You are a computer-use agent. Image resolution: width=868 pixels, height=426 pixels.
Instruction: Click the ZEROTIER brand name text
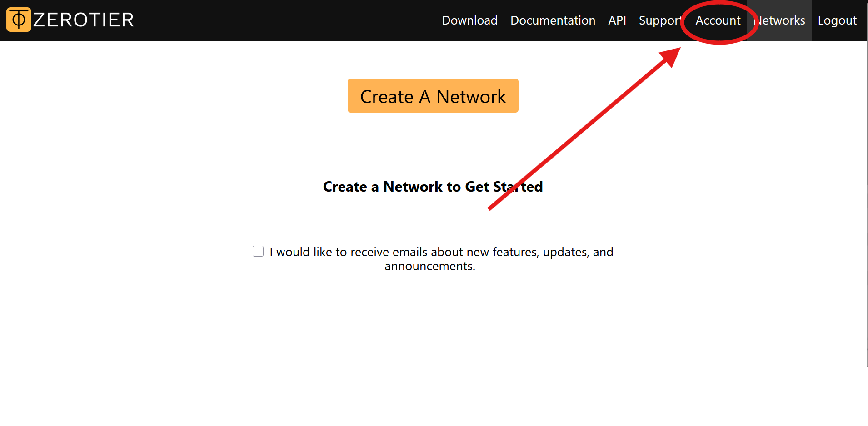84,20
